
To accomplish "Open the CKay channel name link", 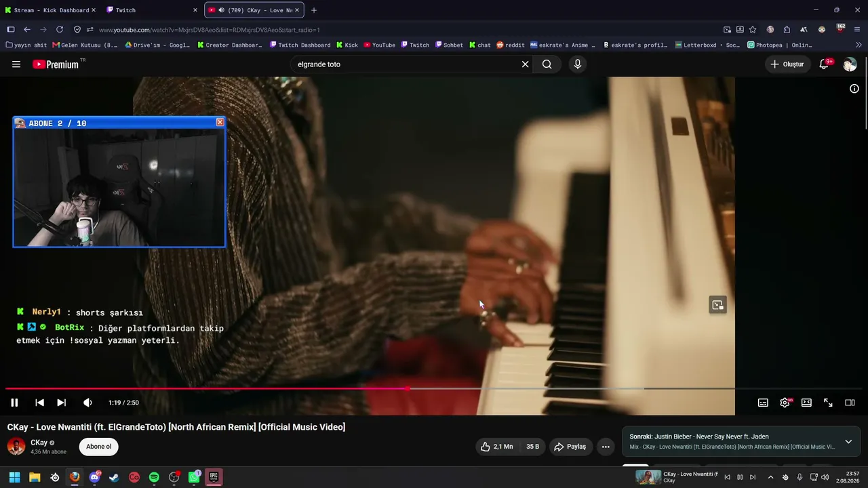I will 39,443.
